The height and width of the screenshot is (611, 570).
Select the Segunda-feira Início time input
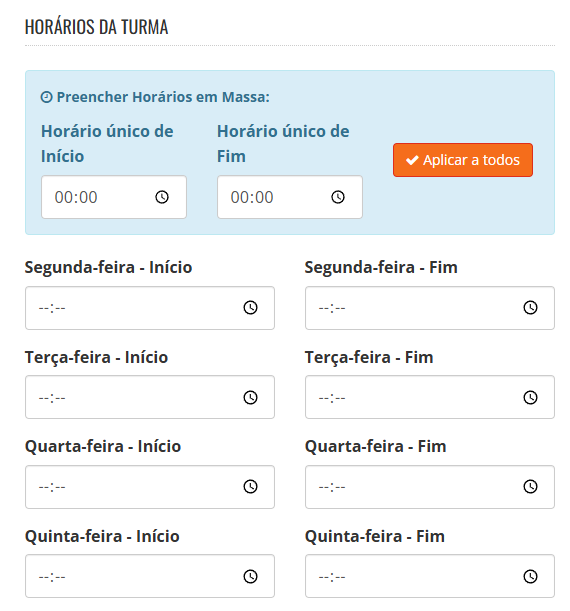(x=150, y=308)
